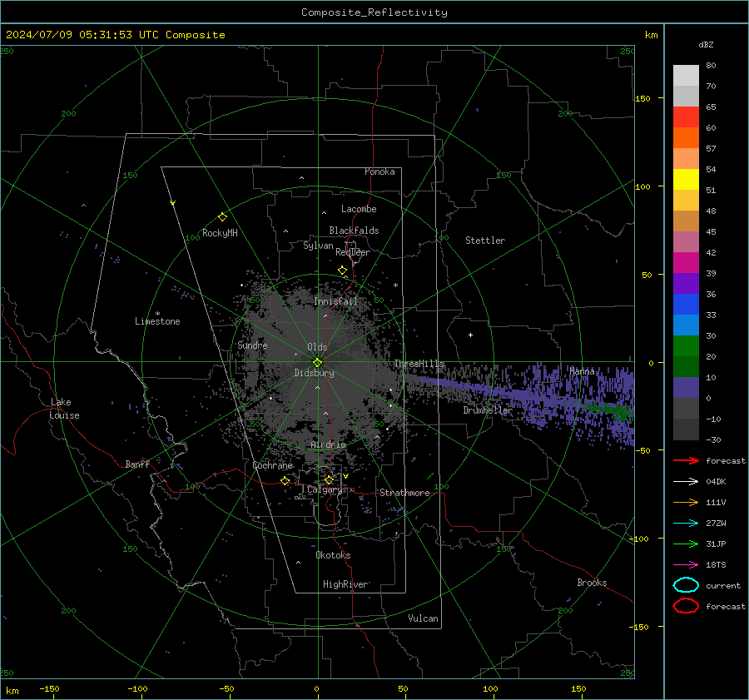
Task: Click the 150 tick label on right axis
Action: (x=642, y=98)
